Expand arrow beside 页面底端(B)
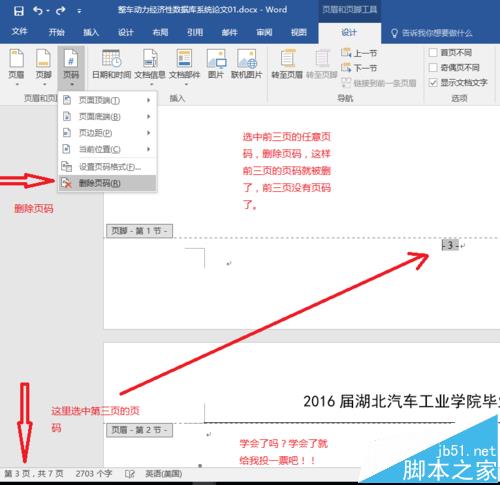 (x=149, y=116)
